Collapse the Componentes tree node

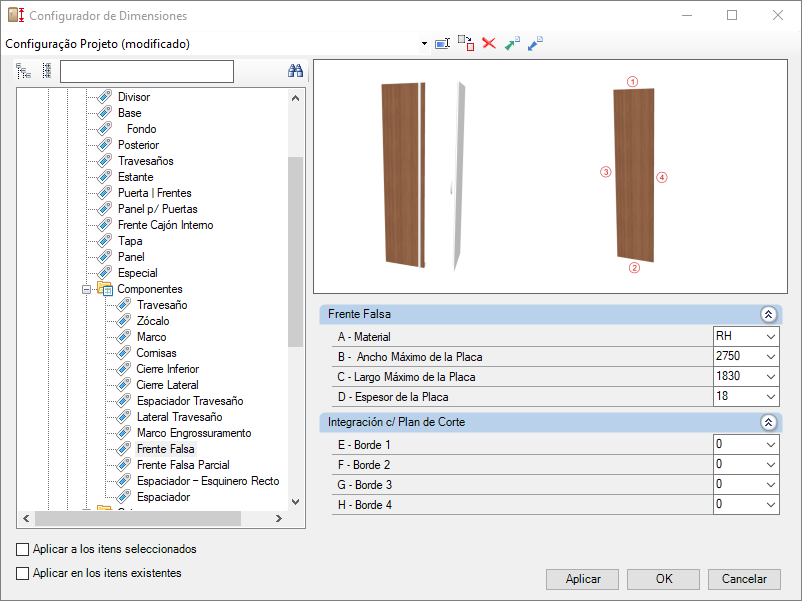pyautogui.click(x=86, y=289)
